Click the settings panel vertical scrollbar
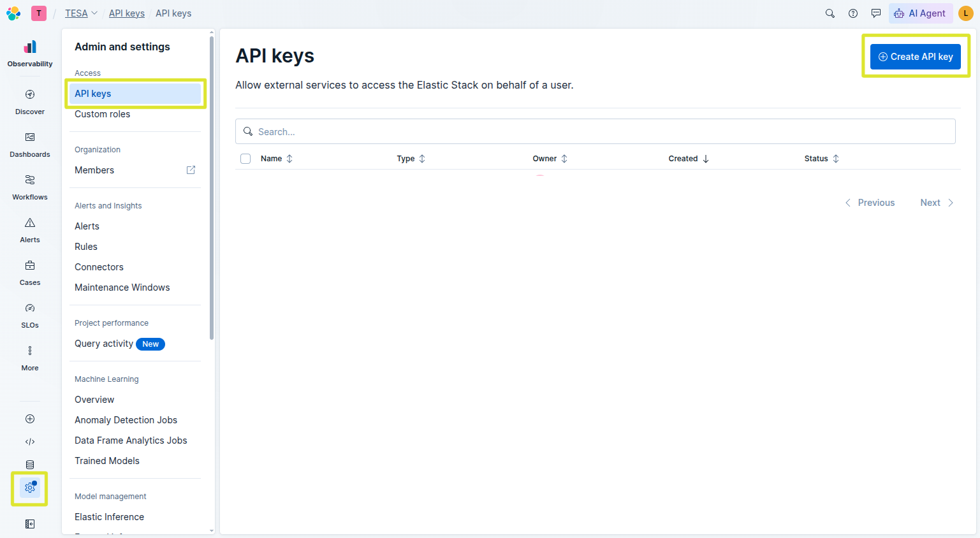980x538 pixels. 212,188
